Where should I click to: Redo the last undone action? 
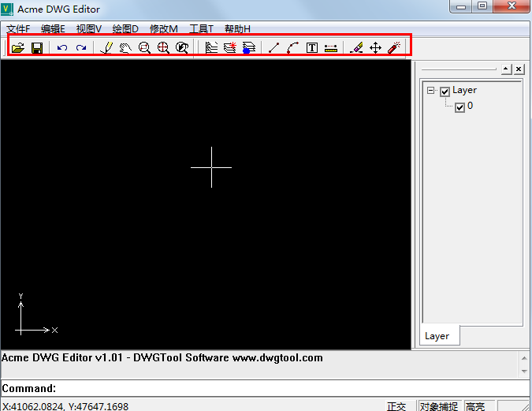81,47
